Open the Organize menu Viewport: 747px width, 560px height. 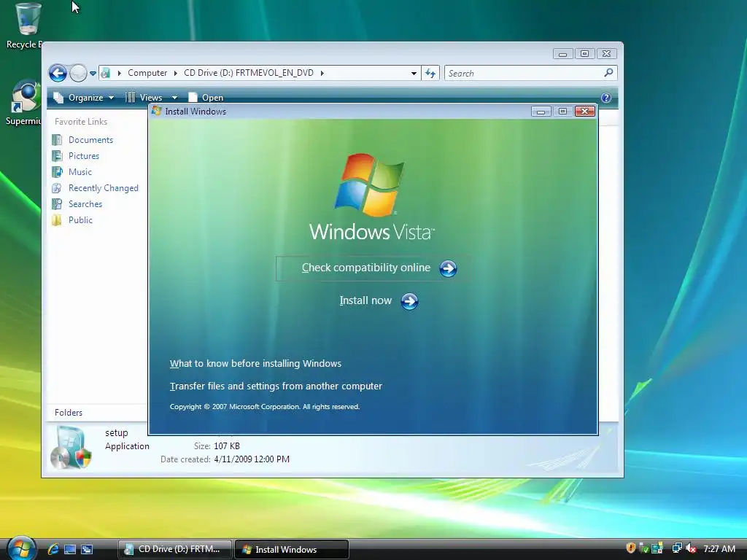[84, 98]
